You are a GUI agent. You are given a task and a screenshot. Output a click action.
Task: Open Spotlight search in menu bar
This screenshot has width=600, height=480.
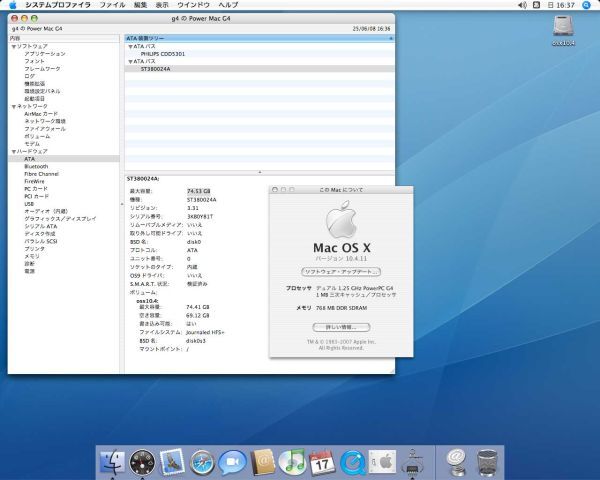click(586, 5)
